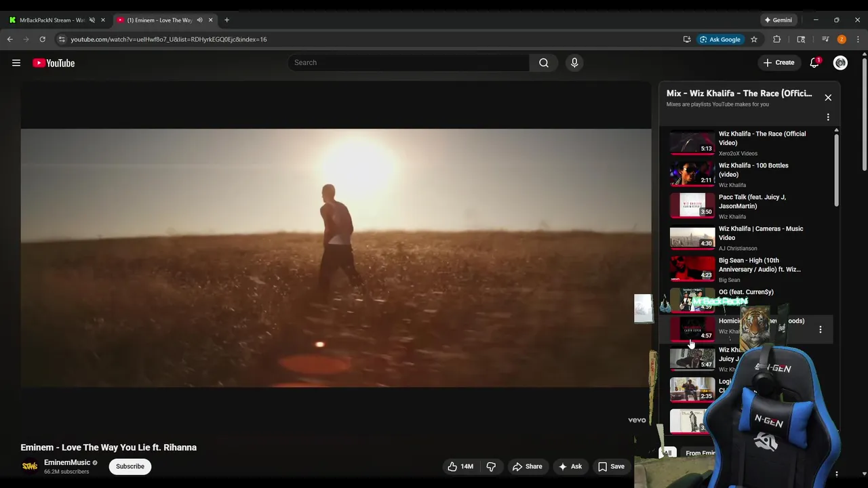Open media controls icon in Chrome toolbar
Image resolution: width=868 pixels, height=488 pixels.
coord(825,39)
